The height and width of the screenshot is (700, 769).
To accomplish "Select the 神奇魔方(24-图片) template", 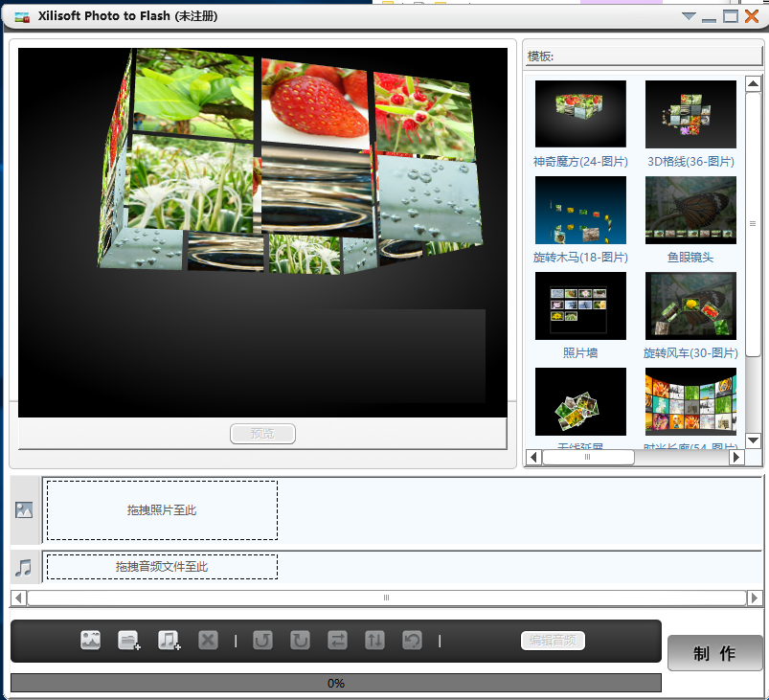I will [580, 113].
